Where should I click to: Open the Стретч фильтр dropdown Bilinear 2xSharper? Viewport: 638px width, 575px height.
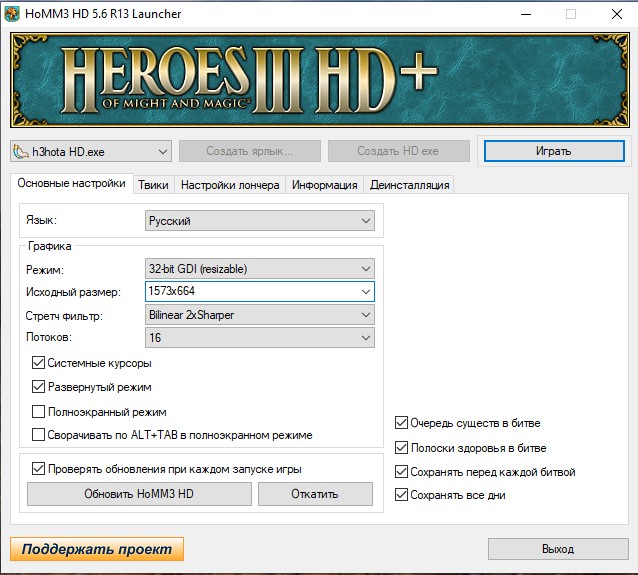[x=260, y=315]
